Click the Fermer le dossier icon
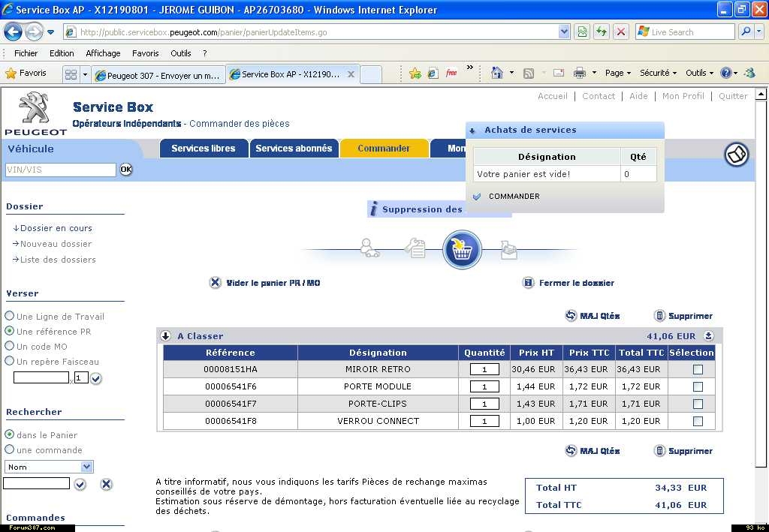This screenshot has height=532, width=769. click(x=528, y=283)
